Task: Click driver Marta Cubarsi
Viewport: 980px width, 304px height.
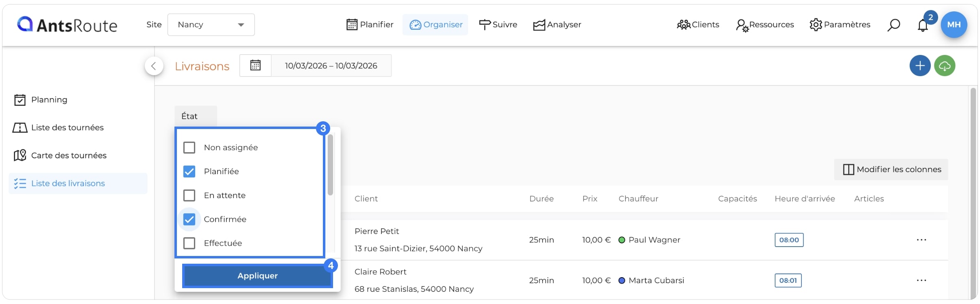Action: (656, 280)
